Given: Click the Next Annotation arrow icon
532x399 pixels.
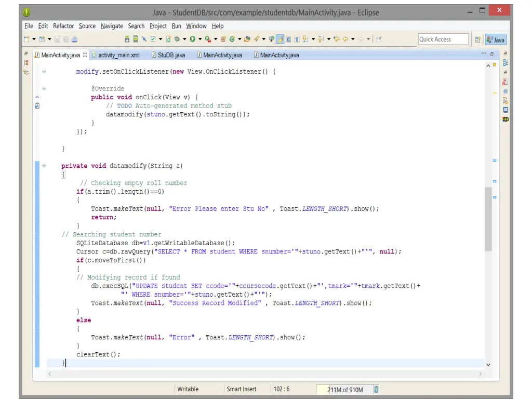Looking at the screenshot, I should 305,39.
